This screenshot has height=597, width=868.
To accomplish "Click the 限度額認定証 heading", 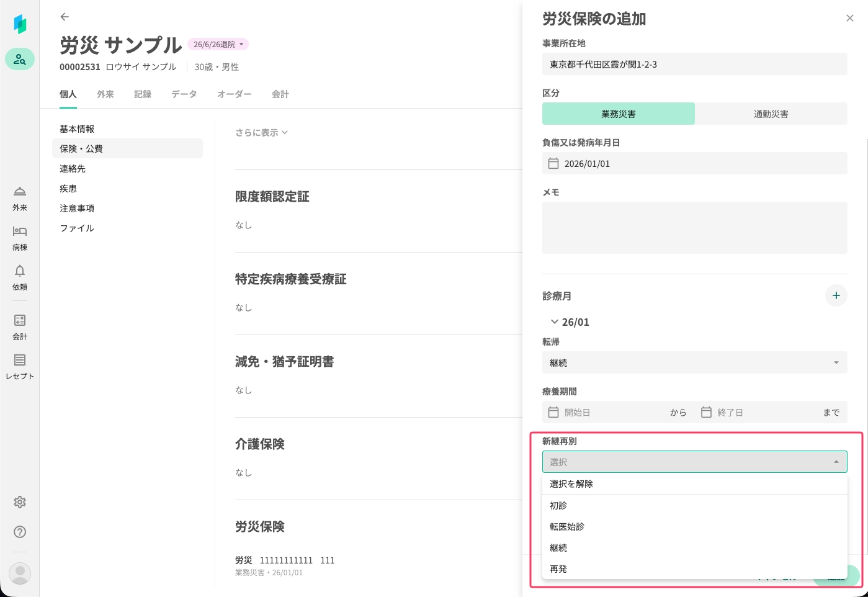I will [x=272, y=197].
